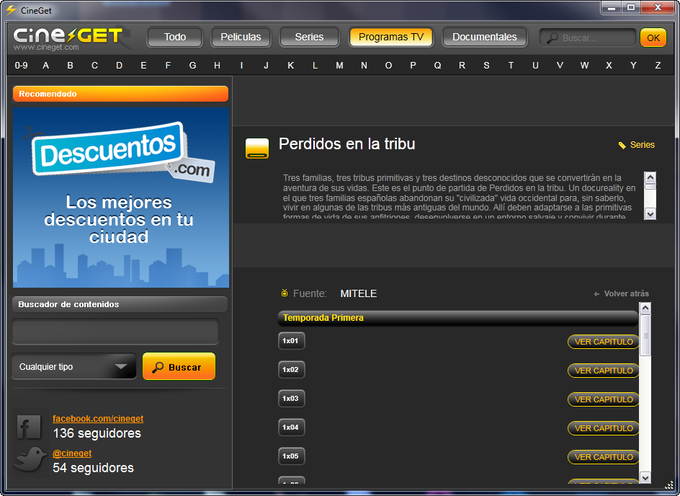Select episode 1x02 badge
This screenshot has width=680, height=496.
point(291,369)
